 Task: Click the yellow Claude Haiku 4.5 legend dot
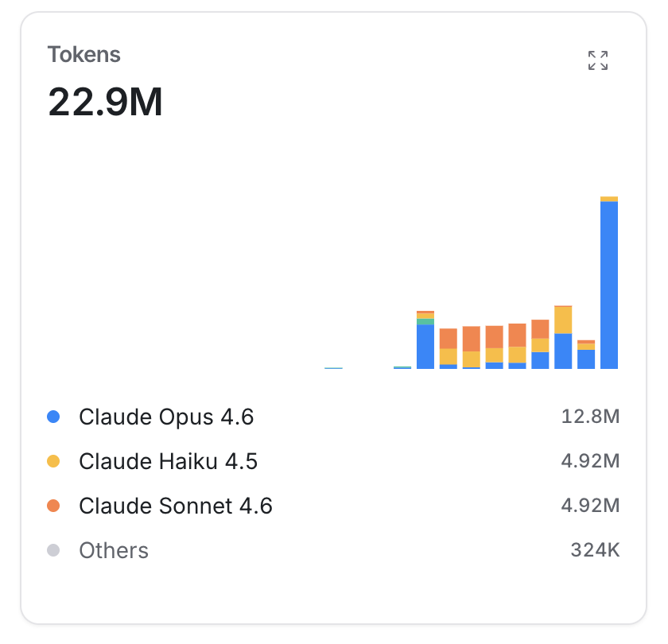point(53,461)
